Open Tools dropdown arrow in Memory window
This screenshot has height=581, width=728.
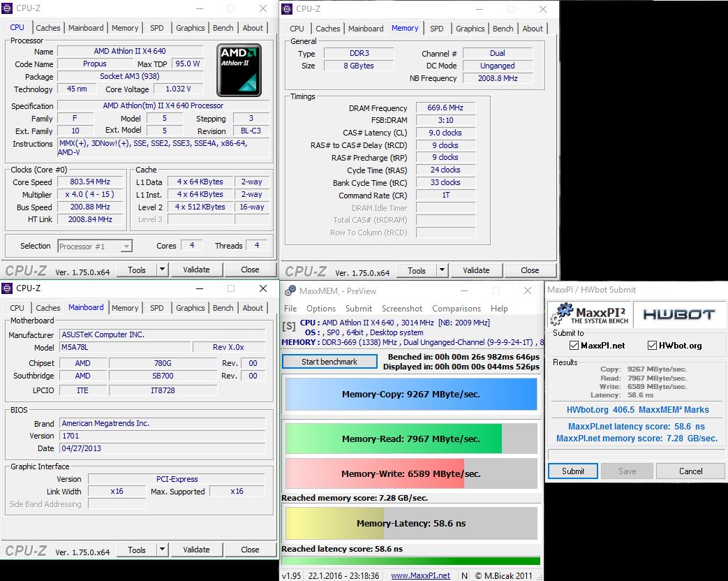pyautogui.click(x=442, y=270)
